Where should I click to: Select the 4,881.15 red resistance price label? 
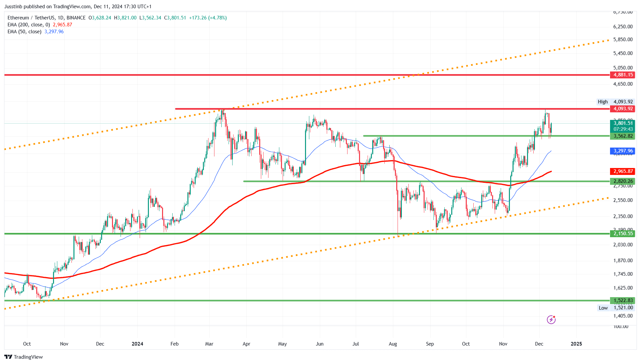pyautogui.click(x=623, y=75)
